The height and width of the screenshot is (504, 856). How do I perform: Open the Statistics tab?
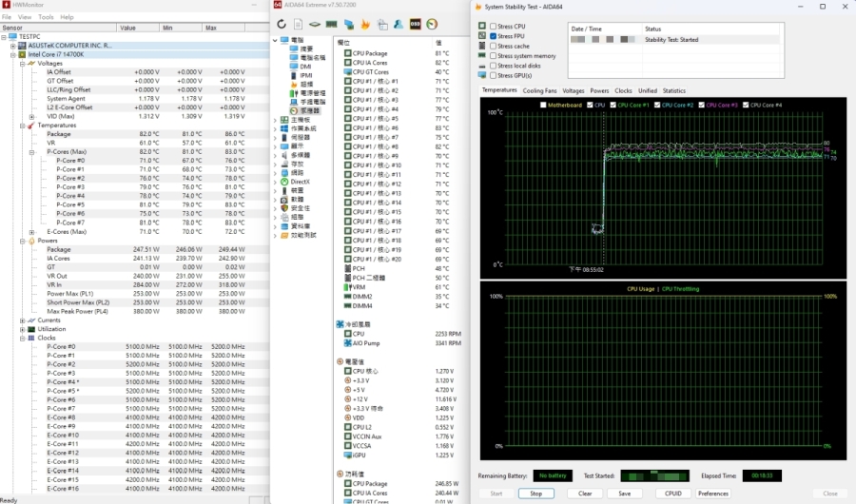673,90
